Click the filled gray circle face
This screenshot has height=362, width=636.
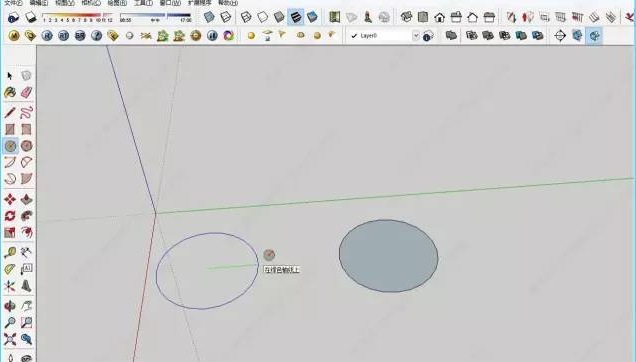pyautogui.click(x=389, y=256)
